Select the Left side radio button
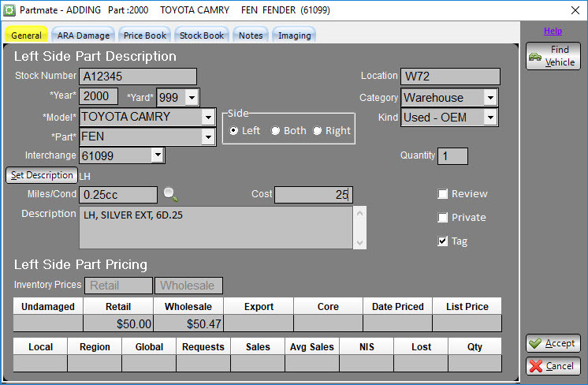588x385 pixels. pyautogui.click(x=233, y=131)
